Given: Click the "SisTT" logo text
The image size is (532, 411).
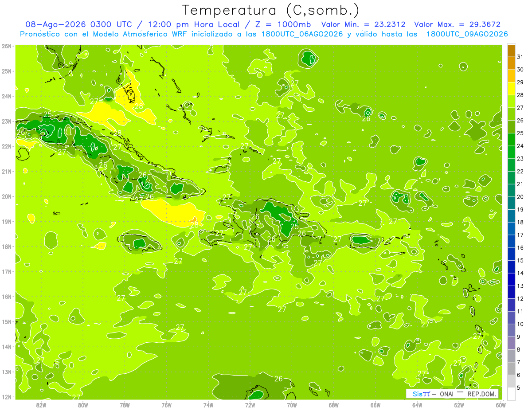Looking at the screenshot, I should (421, 394).
